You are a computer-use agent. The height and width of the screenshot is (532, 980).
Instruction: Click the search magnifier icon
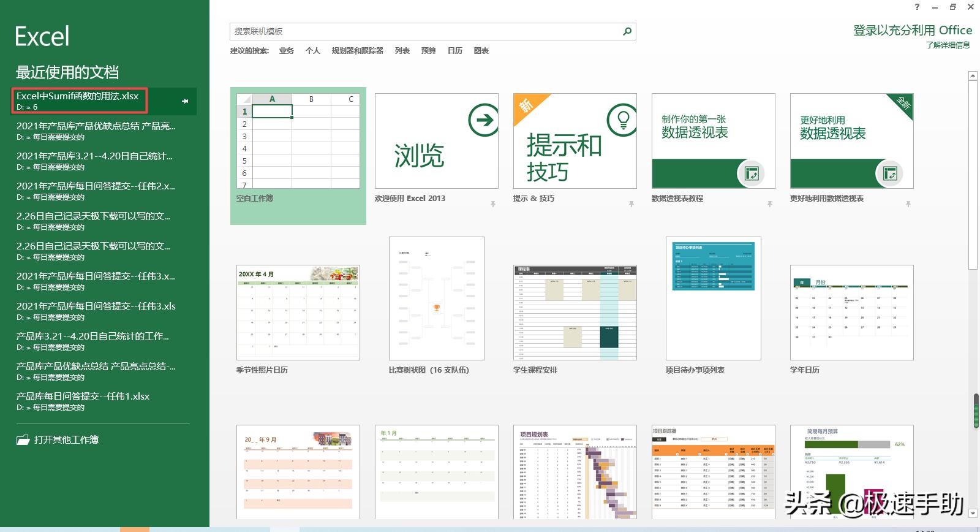[627, 31]
